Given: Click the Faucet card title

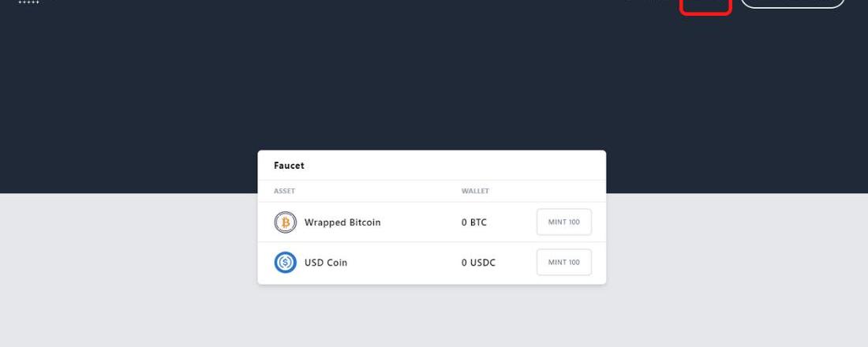Looking at the screenshot, I should (x=289, y=166).
